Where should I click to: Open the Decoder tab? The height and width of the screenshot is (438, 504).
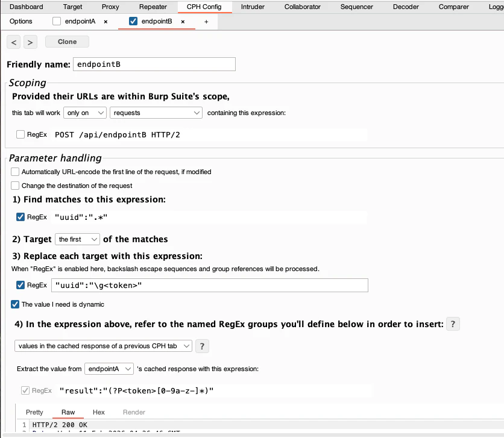pos(406,7)
